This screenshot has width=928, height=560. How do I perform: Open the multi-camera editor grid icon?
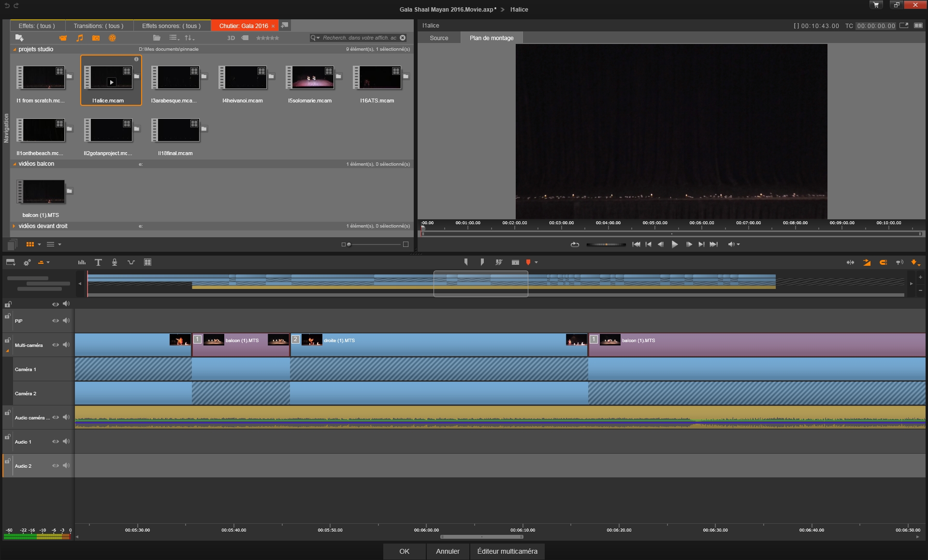(x=147, y=262)
